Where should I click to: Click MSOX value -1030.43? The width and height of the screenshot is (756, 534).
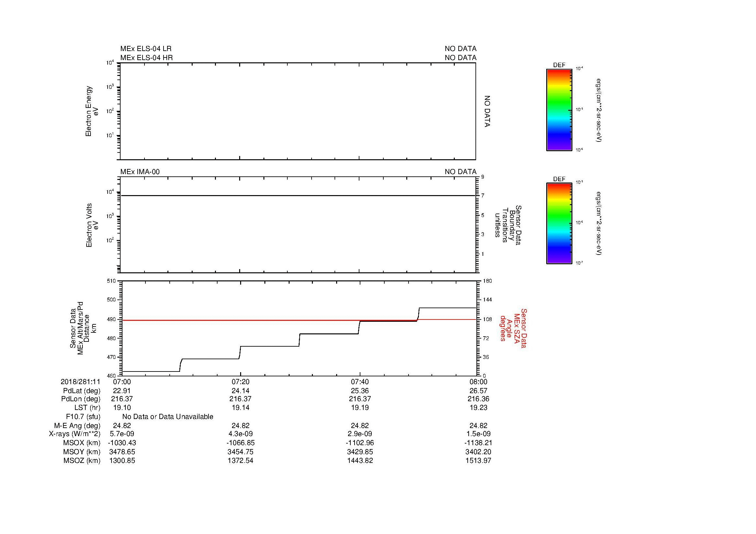click(122, 443)
